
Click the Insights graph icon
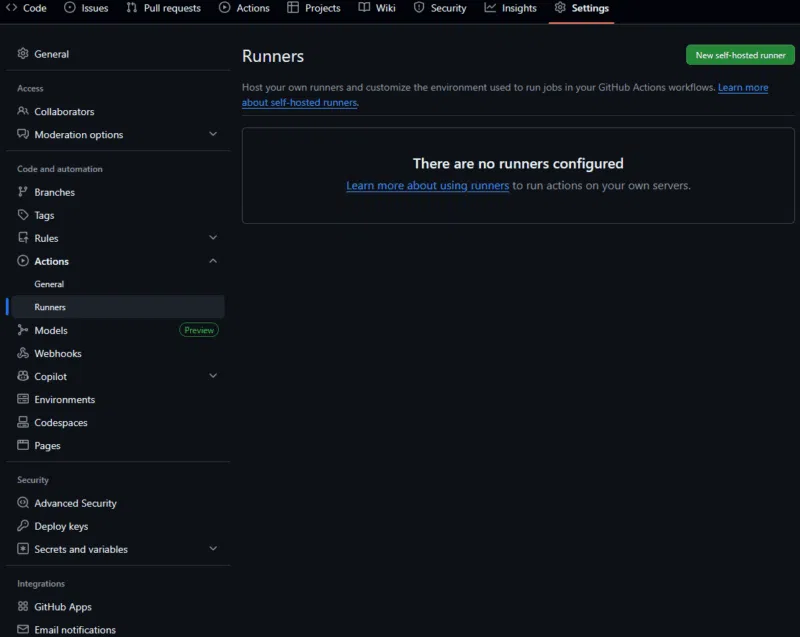pos(490,8)
